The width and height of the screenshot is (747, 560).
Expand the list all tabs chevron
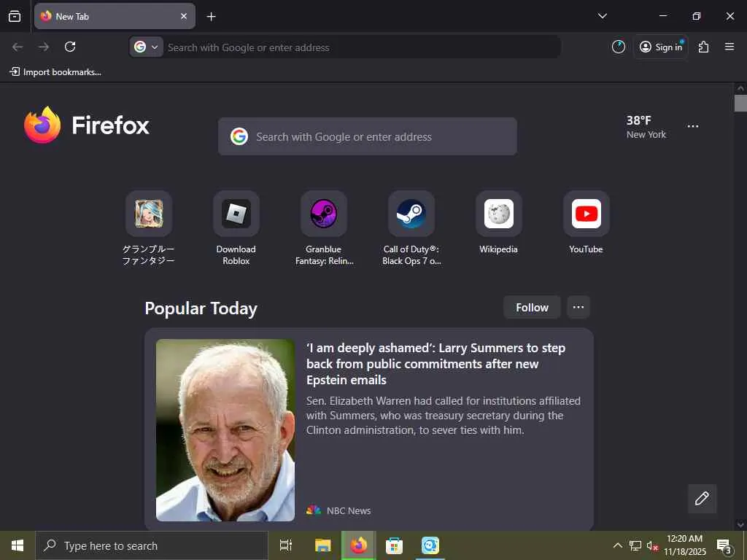(602, 16)
